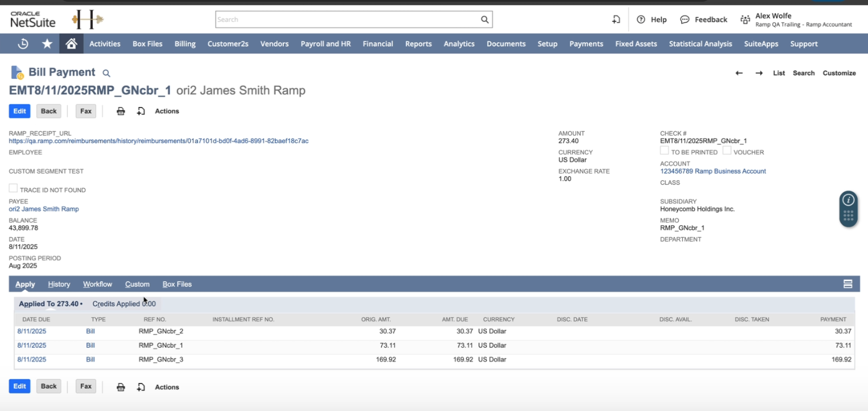Image resolution: width=868 pixels, height=411 pixels.
Task: Click the bottom print icon
Action: click(121, 387)
